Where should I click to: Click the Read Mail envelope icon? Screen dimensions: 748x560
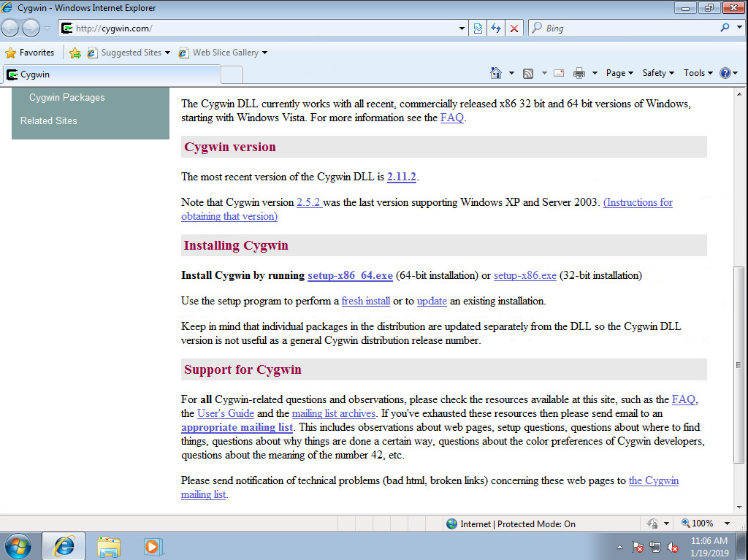coord(559,73)
